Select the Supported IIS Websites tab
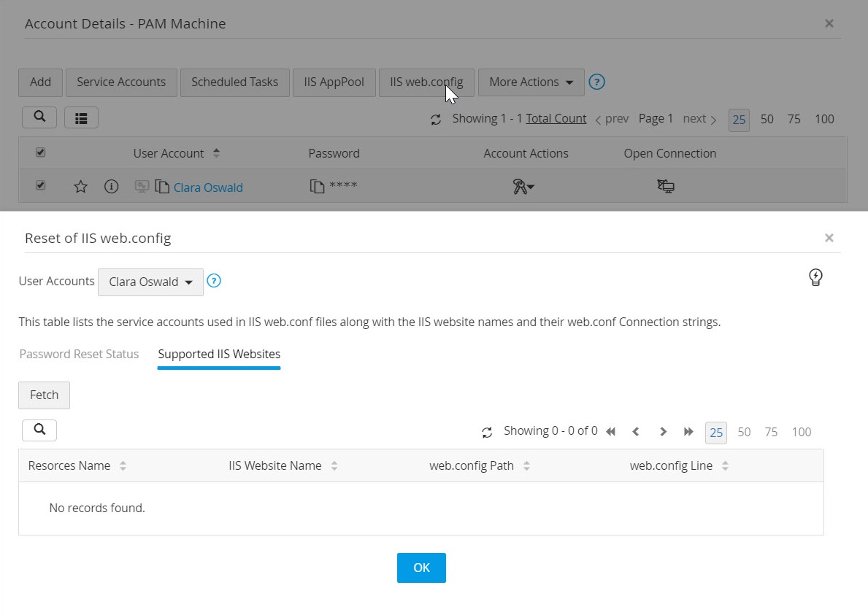The height and width of the screenshot is (615, 868). [x=219, y=354]
